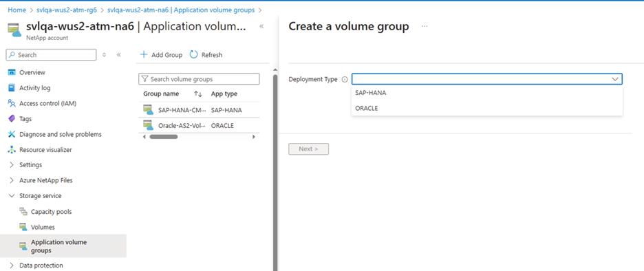
Task: Open the Overview sidebar item
Action: (x=32, y=72)
